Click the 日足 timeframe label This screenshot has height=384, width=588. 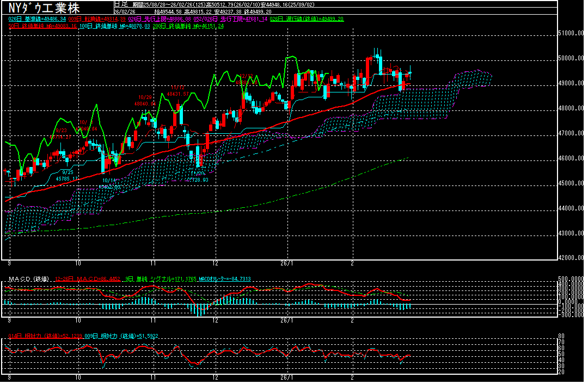tap(121, 4)
